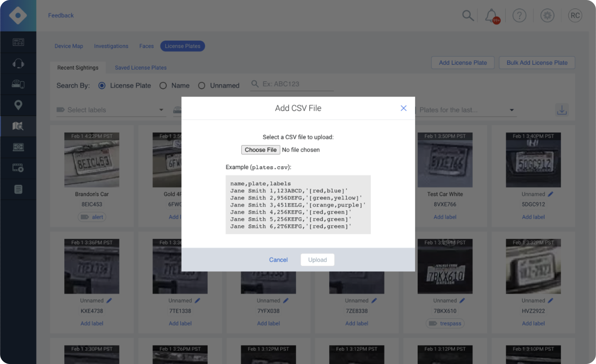The image size is (596, 364).
Task: Click the Choose File button
Action: tap(261, 150)
